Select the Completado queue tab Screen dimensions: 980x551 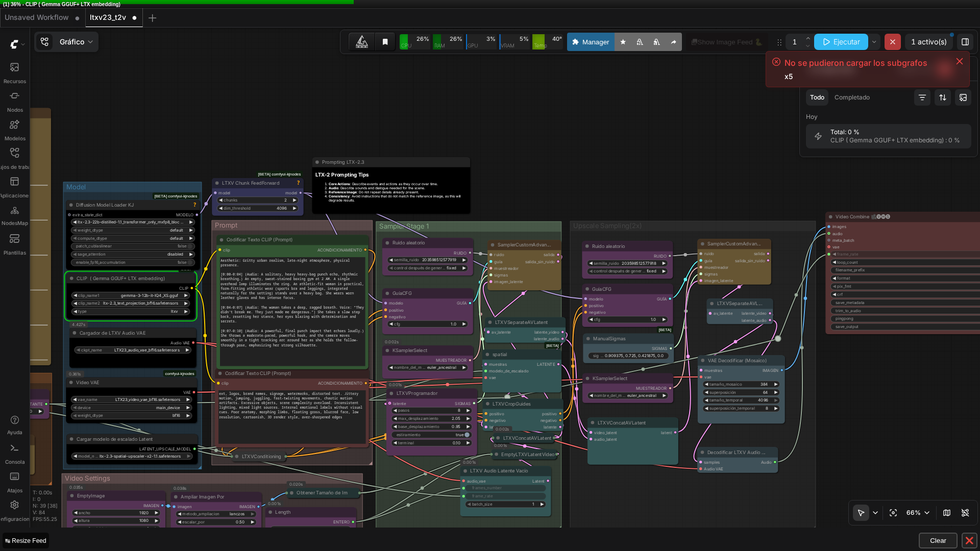click(x=852, y=97)
